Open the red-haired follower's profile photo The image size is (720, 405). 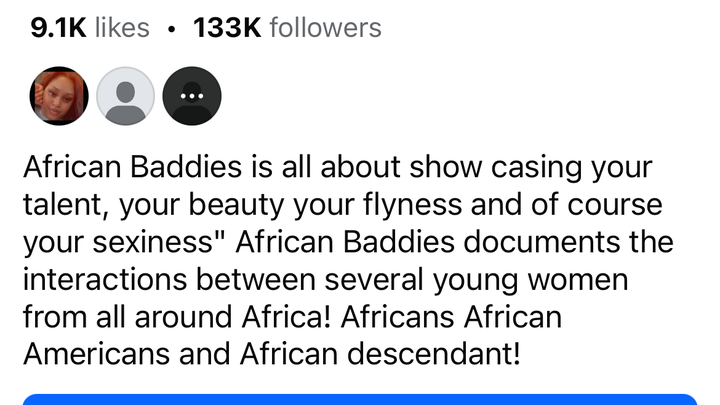coord(59,97)
